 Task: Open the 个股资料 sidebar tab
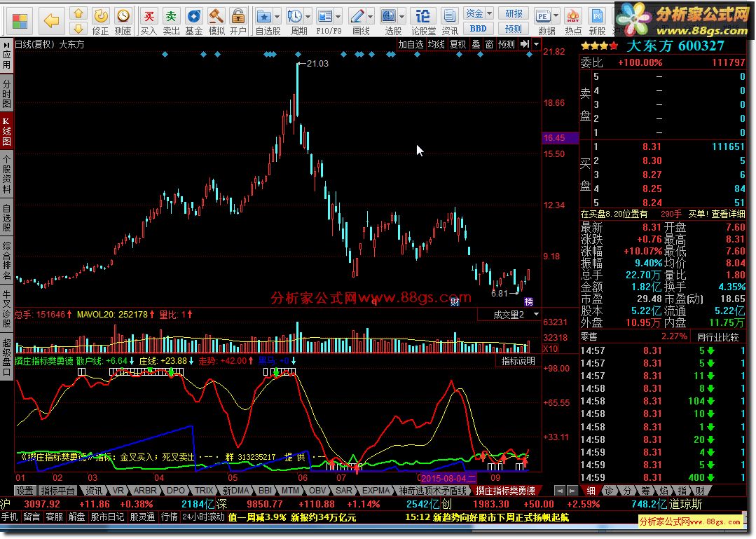(x=7, y=175)
